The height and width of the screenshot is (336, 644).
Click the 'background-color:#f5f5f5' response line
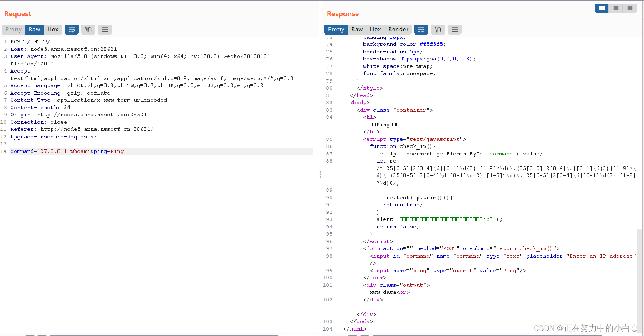pos(404,44)
